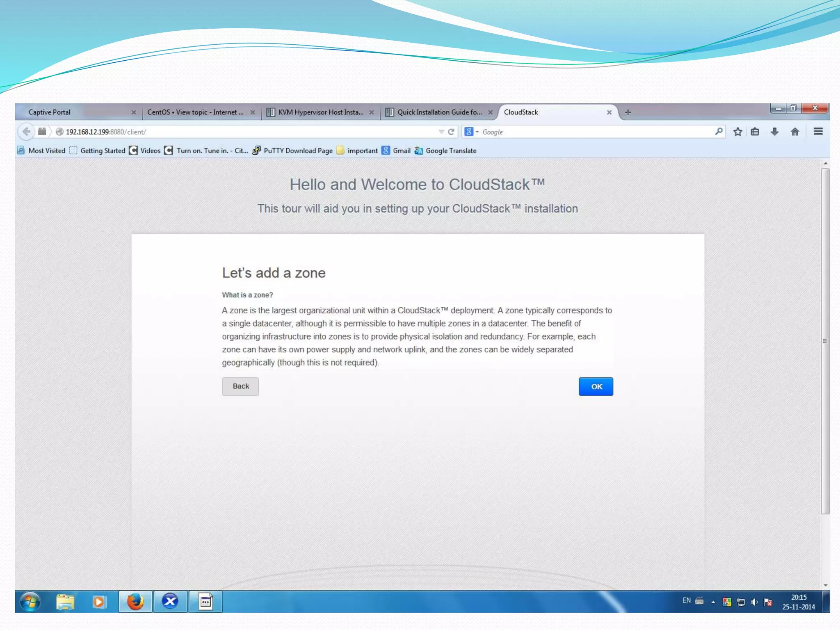
Task: Click the downloads arrow icon
Action: [774, 132]
